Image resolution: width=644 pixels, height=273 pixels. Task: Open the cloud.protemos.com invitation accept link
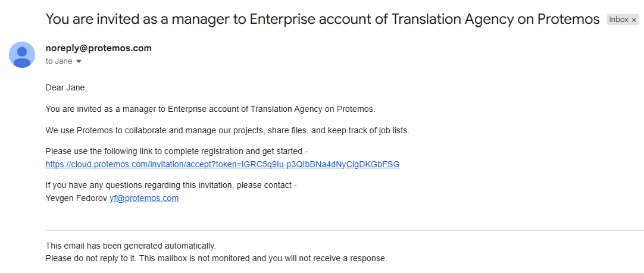pos(223,164)
